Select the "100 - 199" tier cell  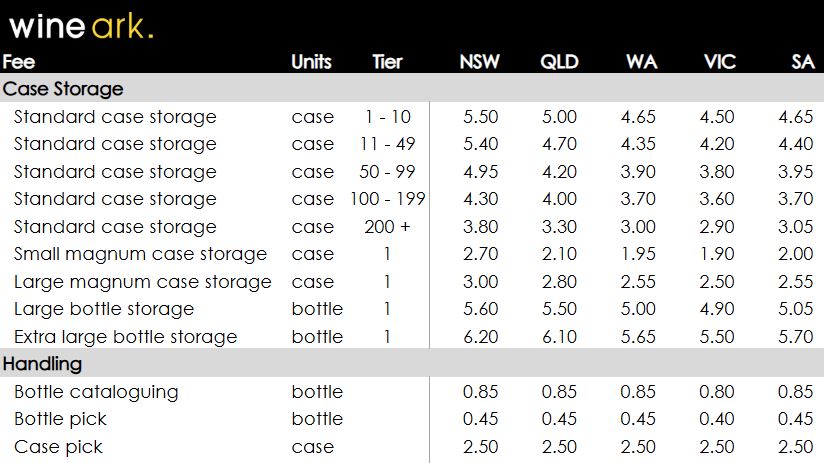(x=387, y=199)
